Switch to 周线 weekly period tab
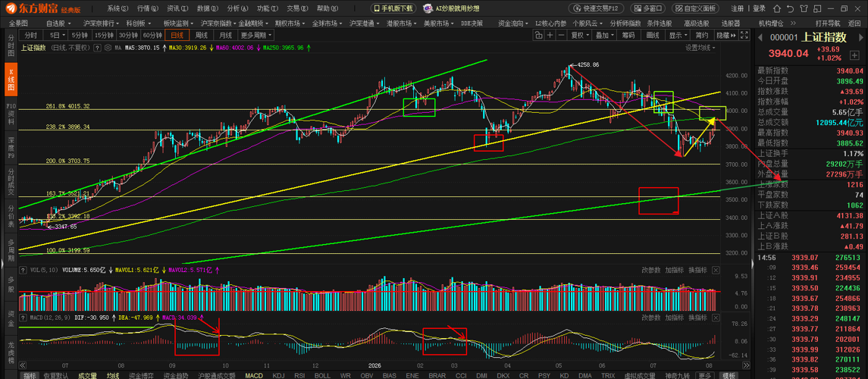Image resolution: width=868 pixels, height=379 pixels. coord(202,35)
